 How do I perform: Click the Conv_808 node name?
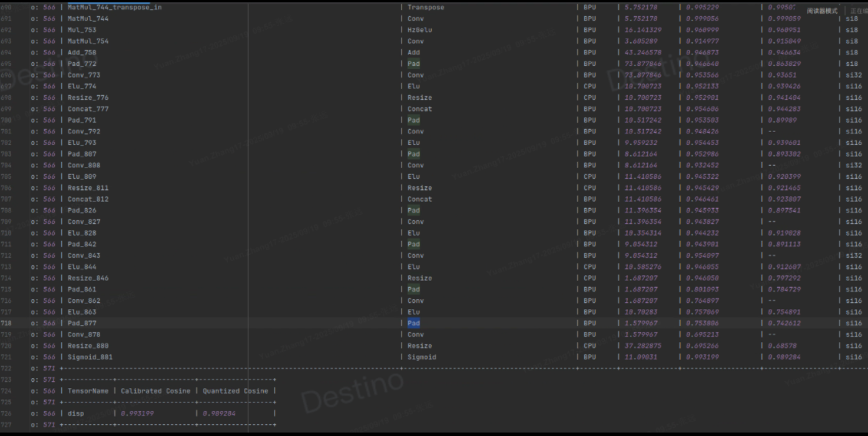84,165
